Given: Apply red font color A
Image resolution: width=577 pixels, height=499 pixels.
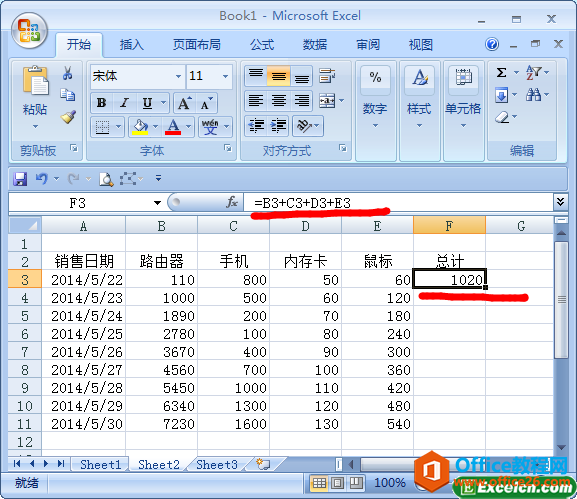Looking at the screenshot, I should point(173,127).
